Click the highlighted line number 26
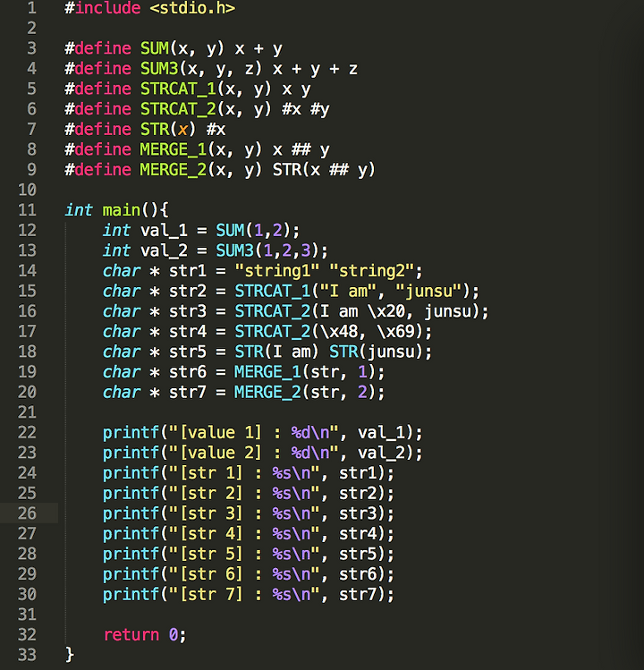Image resolution: width=644 pixels, height=670 pixels. coord(27,513)
